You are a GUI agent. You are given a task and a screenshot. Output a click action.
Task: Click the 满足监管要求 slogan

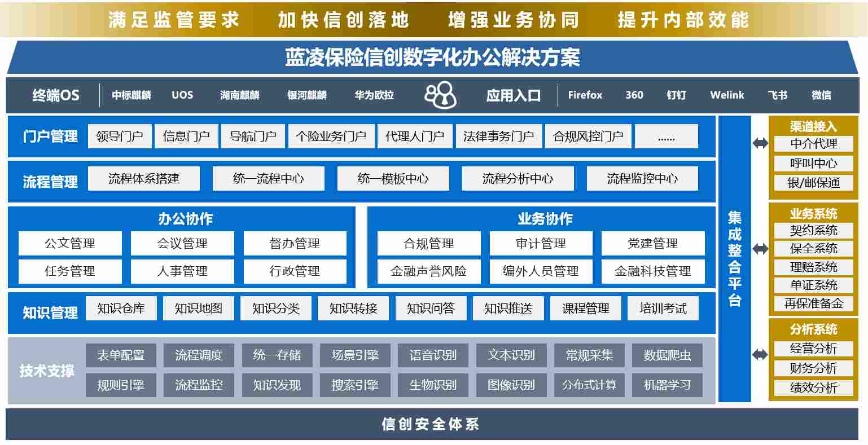click(174, 20)
